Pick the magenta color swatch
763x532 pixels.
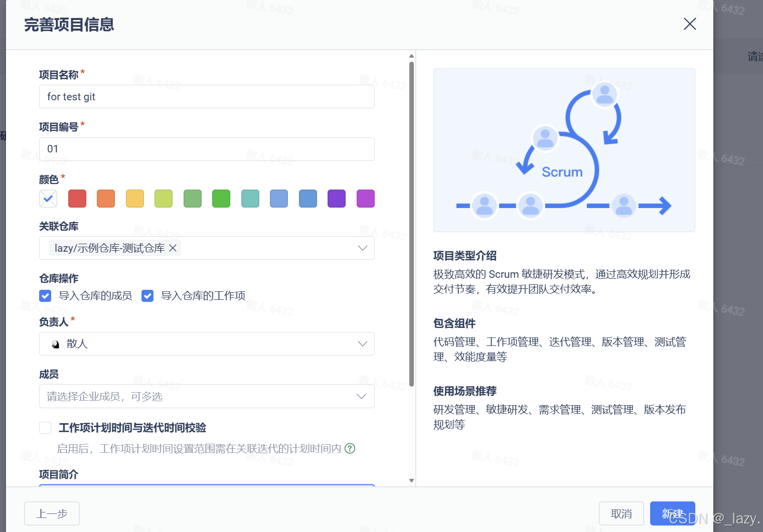[366, 199]
